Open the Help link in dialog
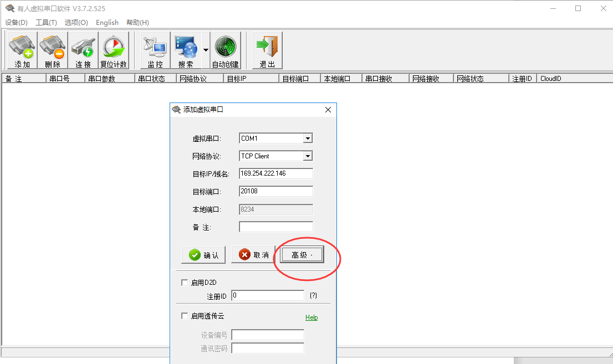The image size is (613, 364). tap(311, 317)
